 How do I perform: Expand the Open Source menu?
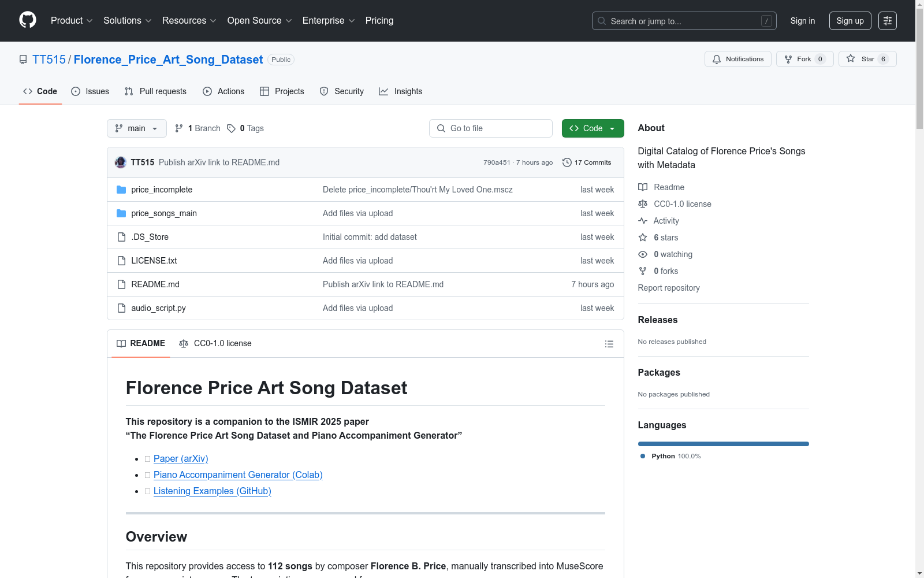point(260,20)
